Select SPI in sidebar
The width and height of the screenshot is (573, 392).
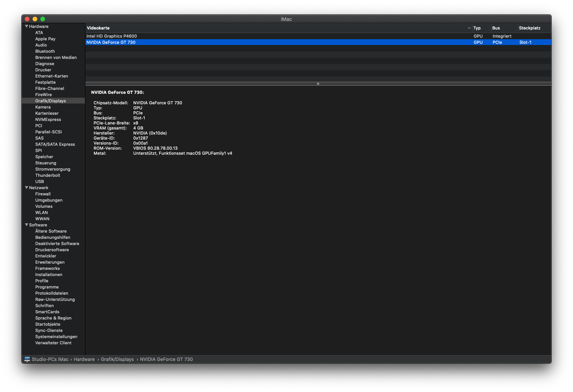(38, 150)
